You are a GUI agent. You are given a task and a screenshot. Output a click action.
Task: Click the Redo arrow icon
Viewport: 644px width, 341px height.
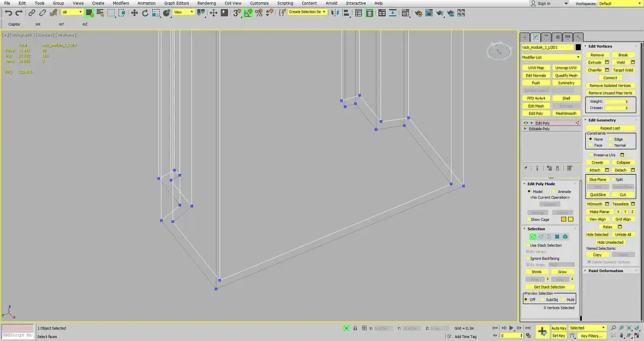click(x=19, y=13)
